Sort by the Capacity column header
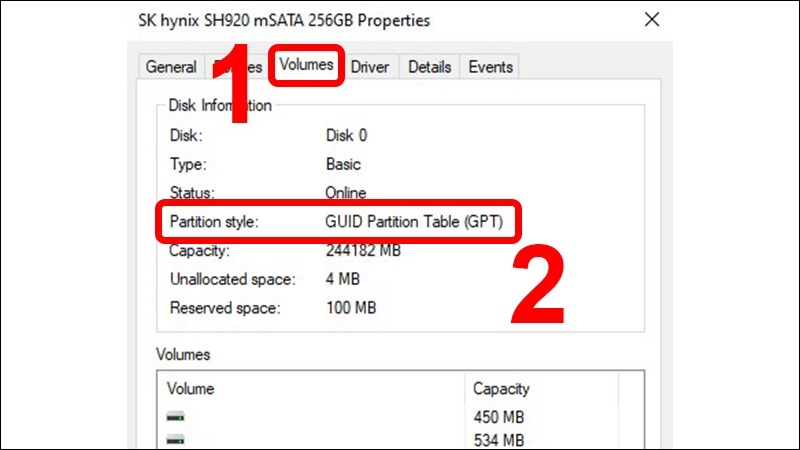Screen dimensions: 800x450 click(x=500, y=388)
